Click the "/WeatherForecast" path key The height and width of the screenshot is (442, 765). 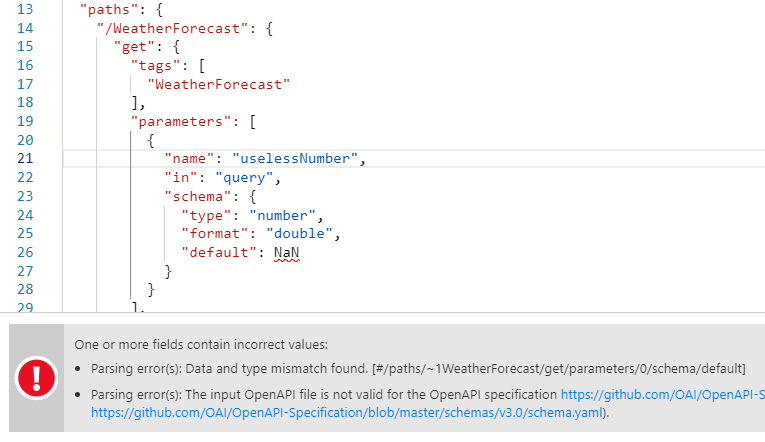[173, 28]
